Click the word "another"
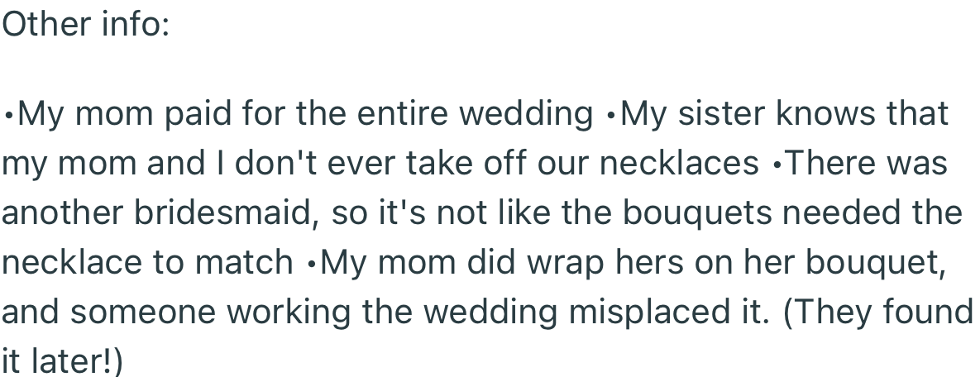 coord(55,213)
